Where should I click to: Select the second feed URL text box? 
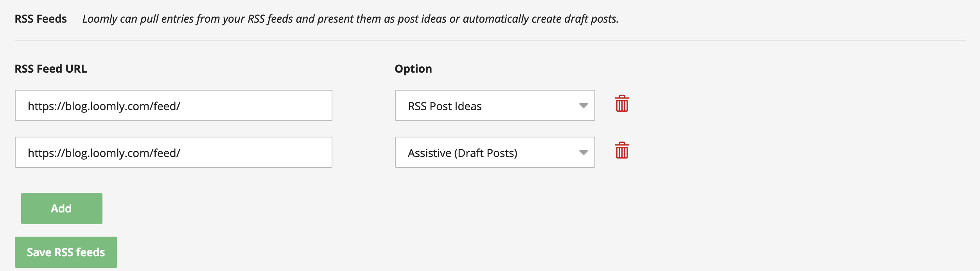tap(173, 152)
